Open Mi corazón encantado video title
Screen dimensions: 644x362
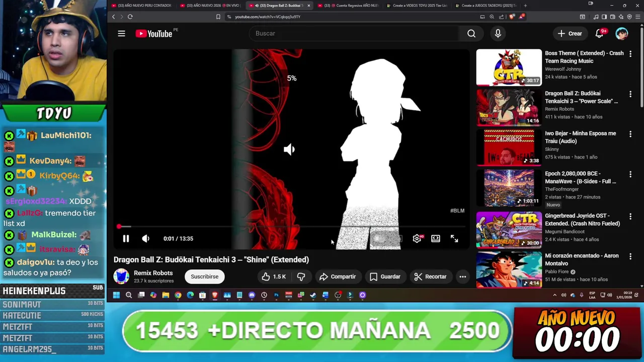pyautogui.click(x=582, y=259)
